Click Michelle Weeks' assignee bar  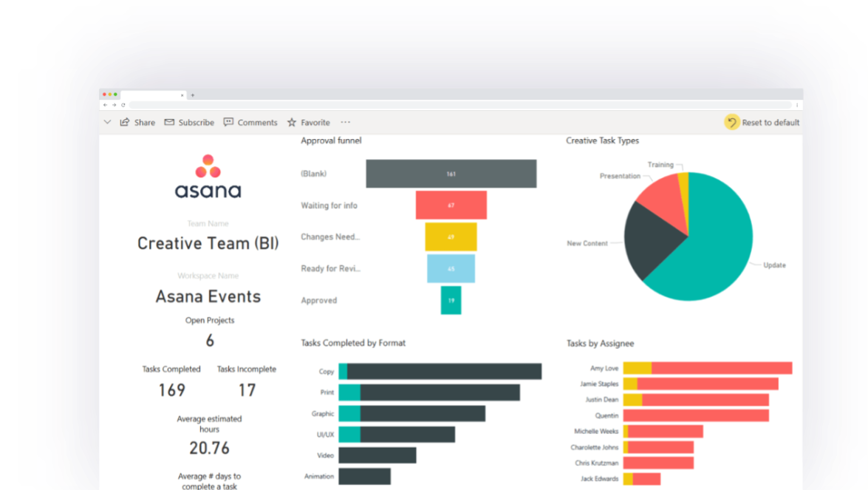coord(663,432)
